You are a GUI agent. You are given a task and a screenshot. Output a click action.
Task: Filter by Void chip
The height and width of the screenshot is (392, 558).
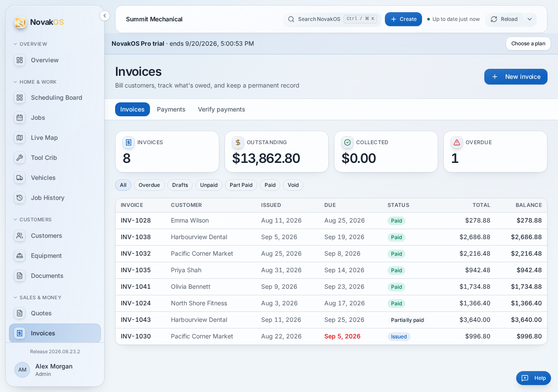293,185
